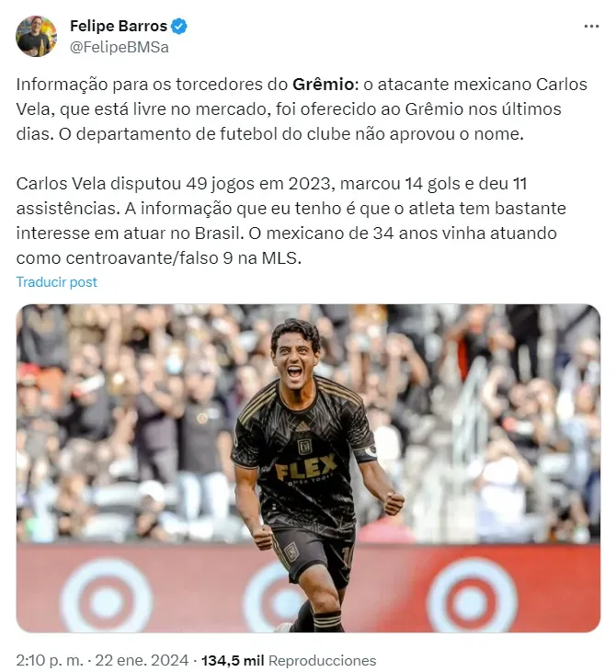Click the blue verified badge
Viewport: 616px width, 672px height.
(178, 27)
